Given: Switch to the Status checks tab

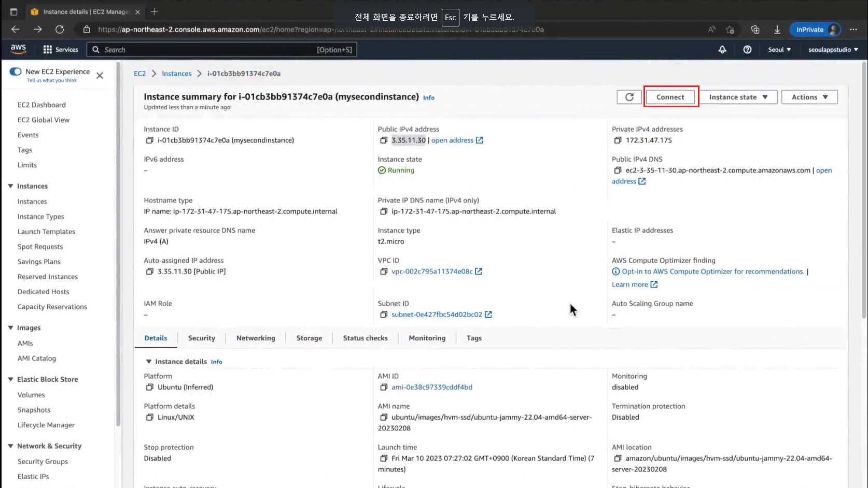Looking at the screenshot, I should coord(365,338).
